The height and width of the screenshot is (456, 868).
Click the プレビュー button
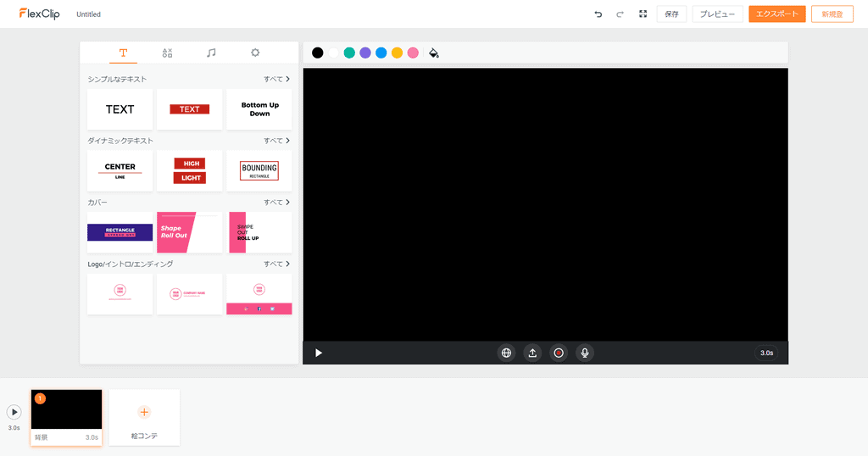pyautogui.click(x=717, y=14)
